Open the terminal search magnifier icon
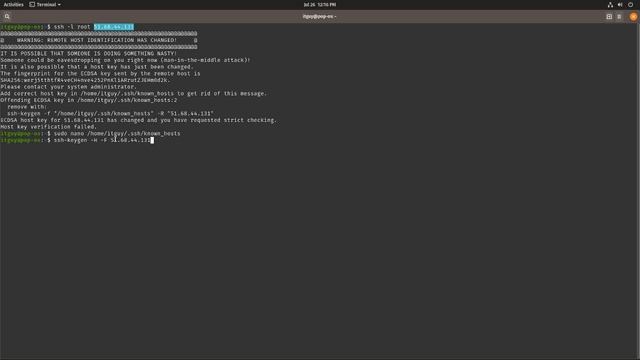Viewport: 640px width, 360px height. tap(7, 17)
